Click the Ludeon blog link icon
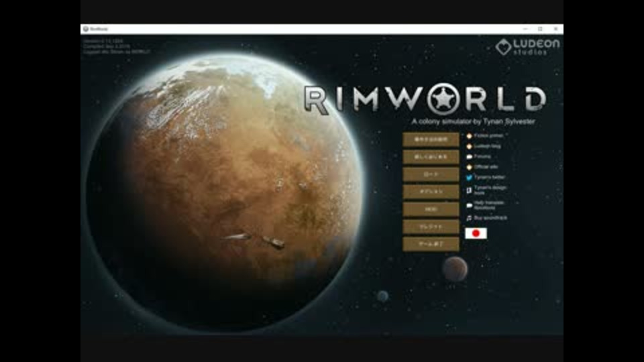 click(x=469, y=146)
